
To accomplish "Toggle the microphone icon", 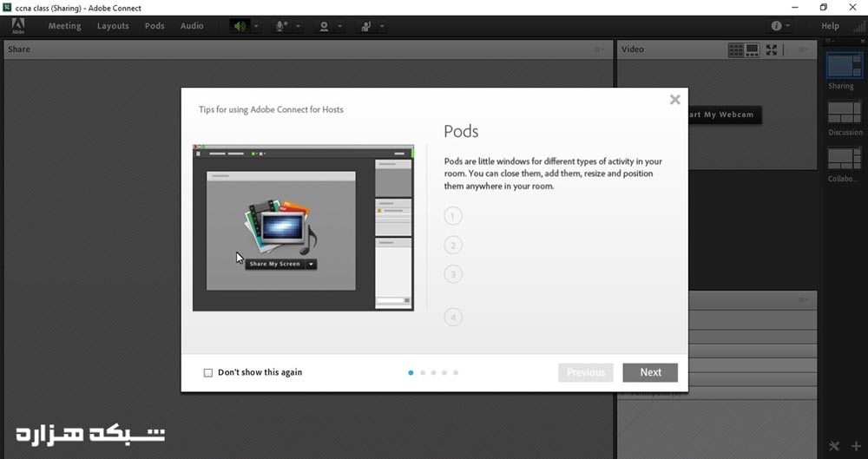I will pos(282,26).
